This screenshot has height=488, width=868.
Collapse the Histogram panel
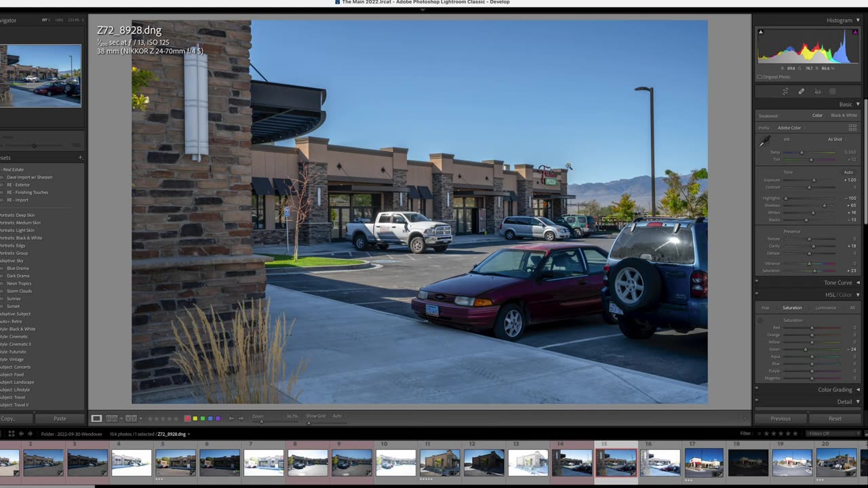click(x=858, y=20)
